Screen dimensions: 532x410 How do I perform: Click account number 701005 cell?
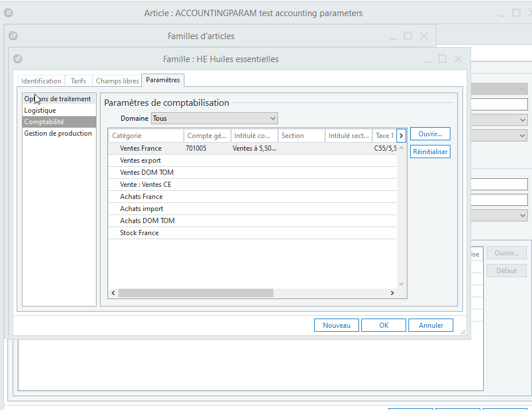(x=196, y=148)
